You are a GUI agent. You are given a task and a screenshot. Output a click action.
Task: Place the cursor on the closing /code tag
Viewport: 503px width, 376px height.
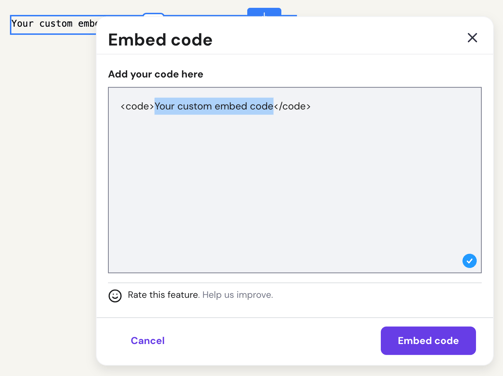(292, 106)
